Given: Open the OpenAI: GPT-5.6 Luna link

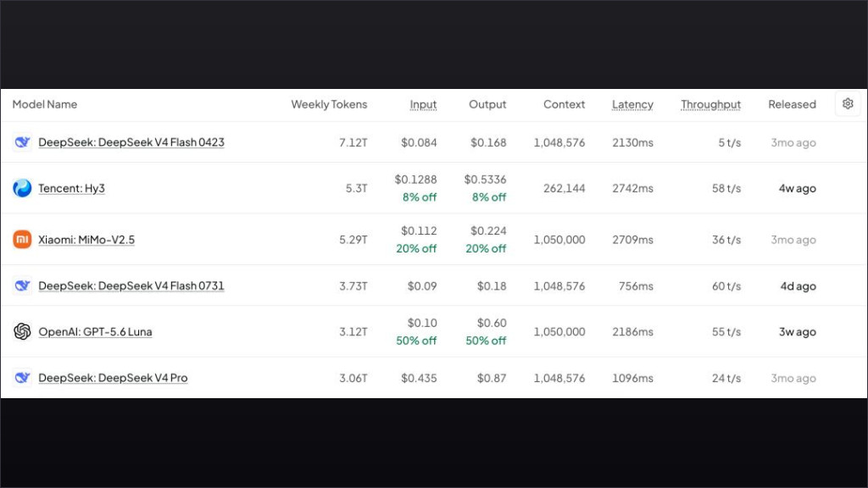Looking at the screenshot, I should (x=95, y=331).
